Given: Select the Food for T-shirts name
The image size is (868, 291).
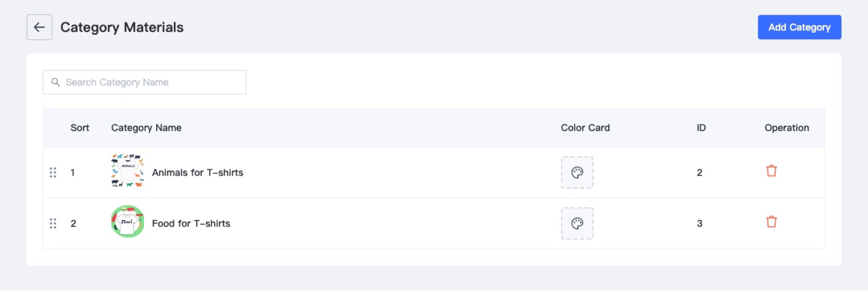Looking at the screenshot, I should [191, 224].
